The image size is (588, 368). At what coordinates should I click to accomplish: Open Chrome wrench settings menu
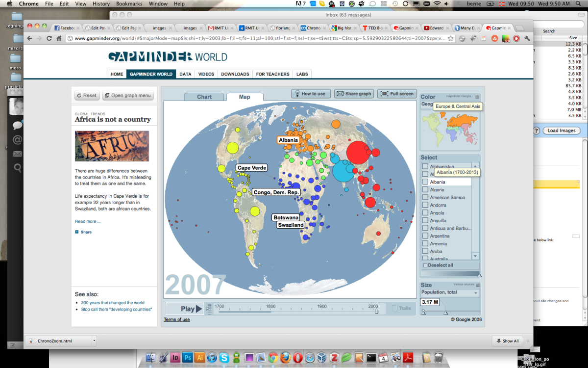(x=527, y=38)
